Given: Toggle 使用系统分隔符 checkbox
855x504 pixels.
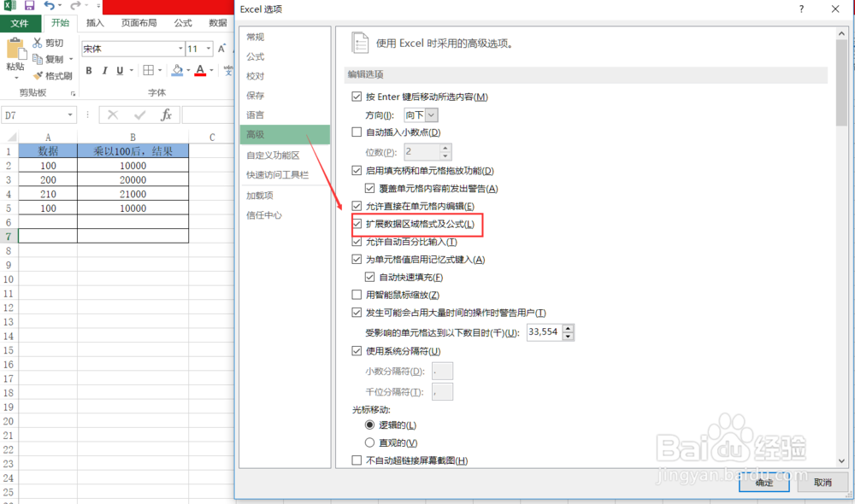Looking at the screenshot, I should click(x=357, y=351).
